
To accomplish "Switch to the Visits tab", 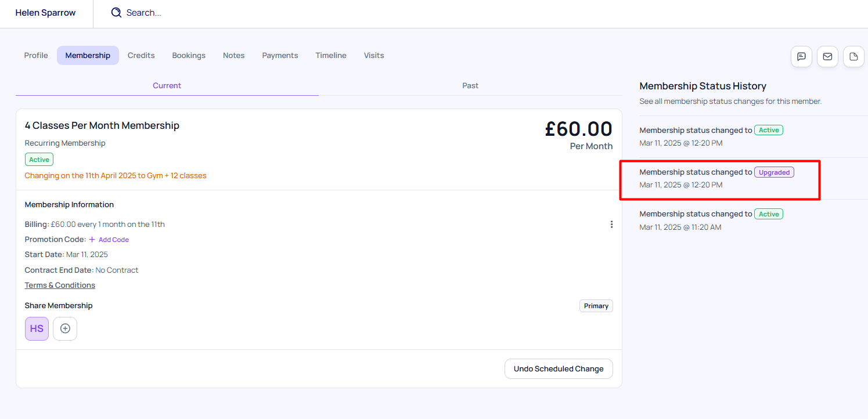I will click(374, 55).
